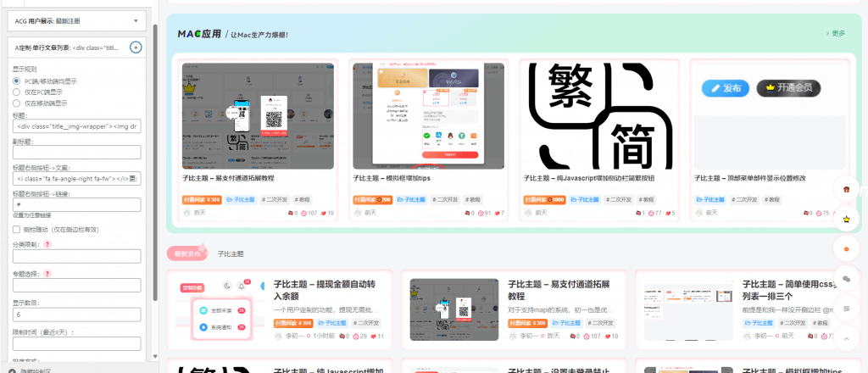Click the icon beside 隐藏控制区
Viewport: 868px width, 373px height.
(12, 370)
